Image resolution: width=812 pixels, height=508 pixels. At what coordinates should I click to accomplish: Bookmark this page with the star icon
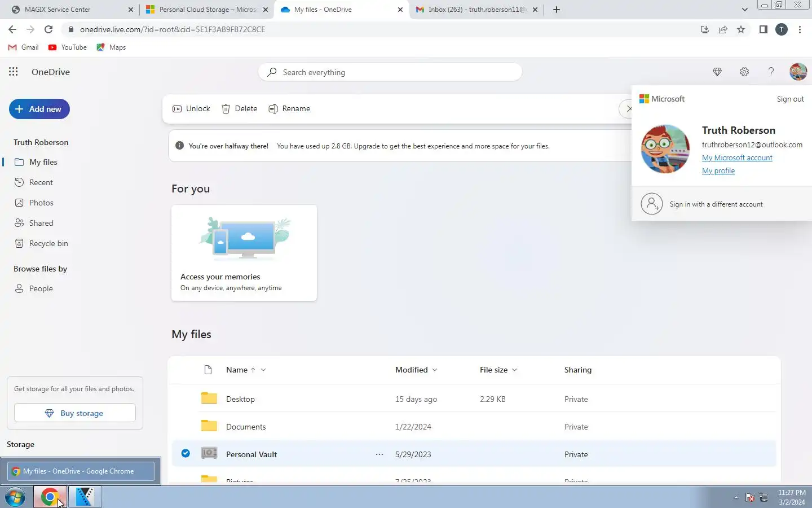[x=741, y=29]
